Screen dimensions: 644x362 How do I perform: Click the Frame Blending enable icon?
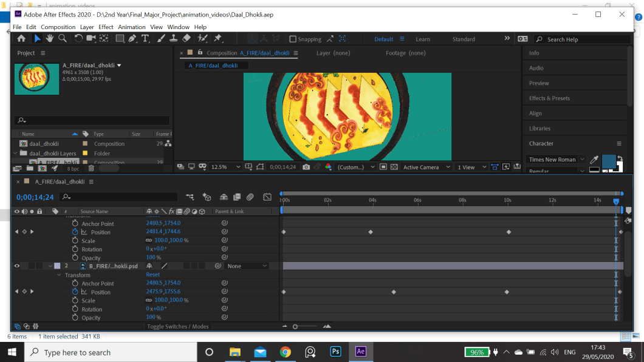237,197
